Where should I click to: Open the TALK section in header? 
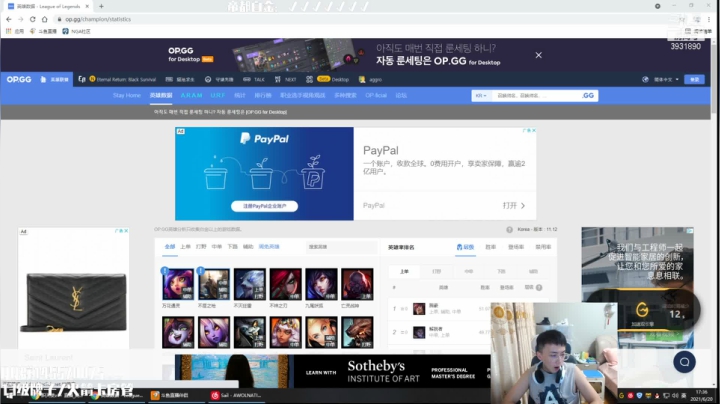pos(254,79)
